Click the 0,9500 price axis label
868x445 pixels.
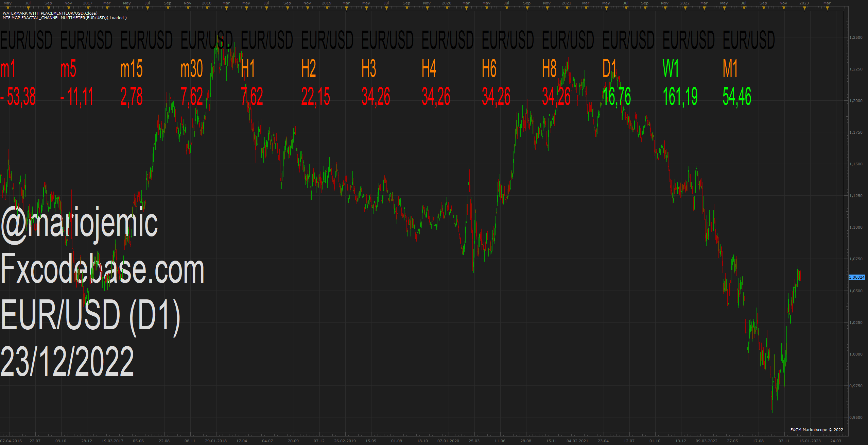pos(856,417)
